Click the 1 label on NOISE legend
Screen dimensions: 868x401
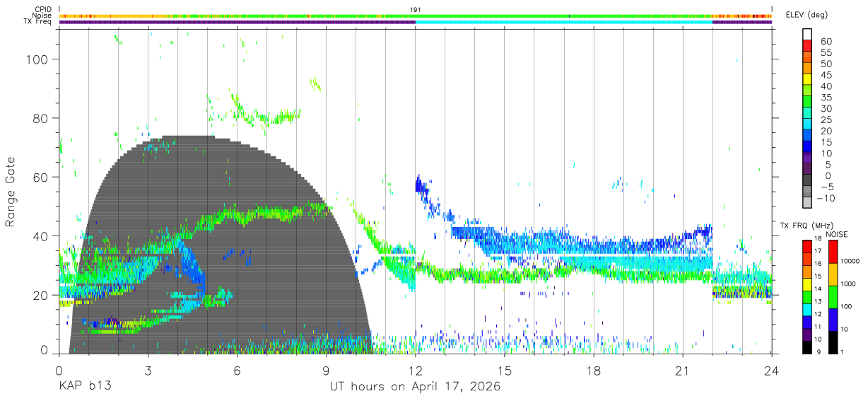click(841, 351)
